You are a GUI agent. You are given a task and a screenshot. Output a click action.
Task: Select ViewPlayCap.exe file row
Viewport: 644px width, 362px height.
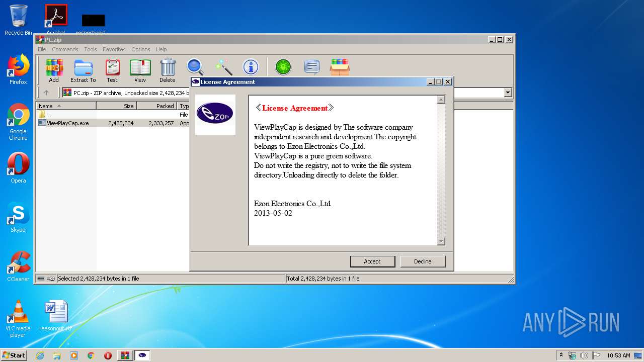(113, 123)
